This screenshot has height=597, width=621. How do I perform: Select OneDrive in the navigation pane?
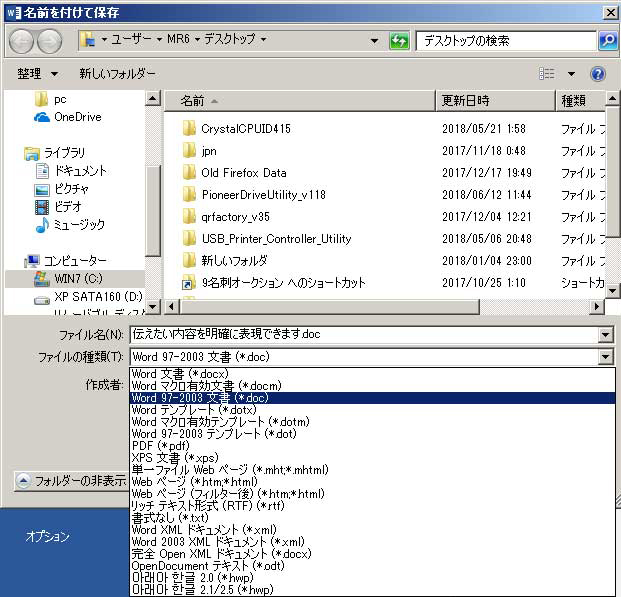tap(77, 117)
